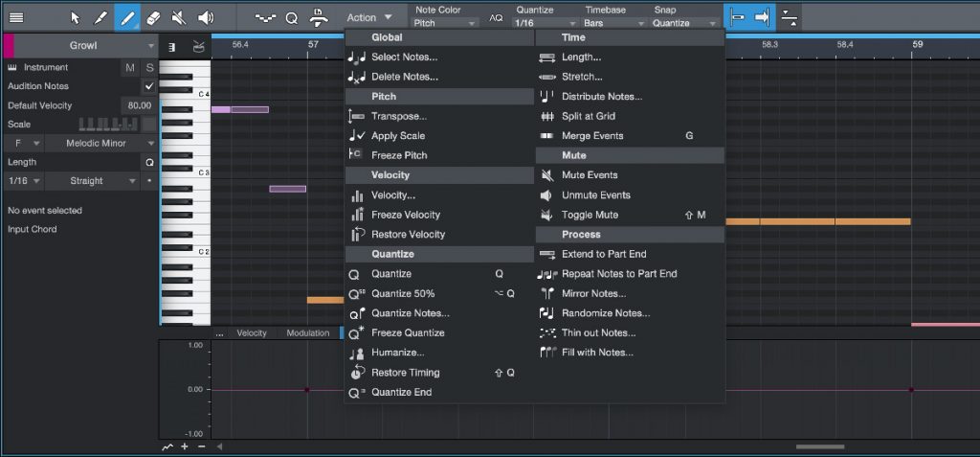Click the Length Q quantize button
This screenshot has width=980, height=457.
[149, 162]
